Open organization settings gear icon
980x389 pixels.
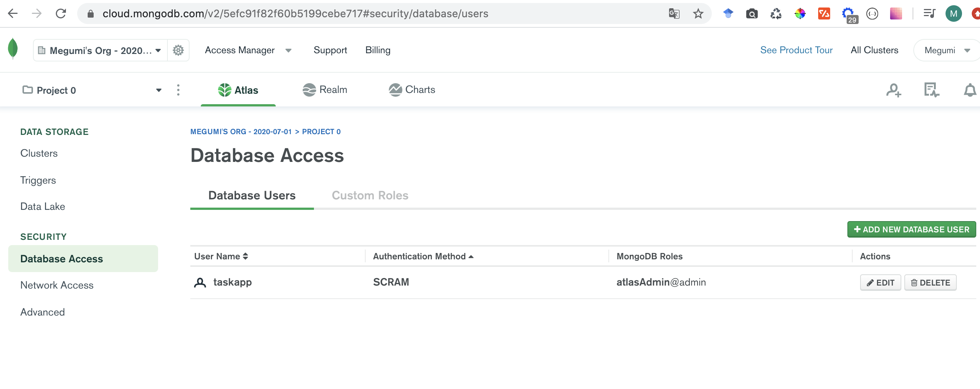point(178,50)
